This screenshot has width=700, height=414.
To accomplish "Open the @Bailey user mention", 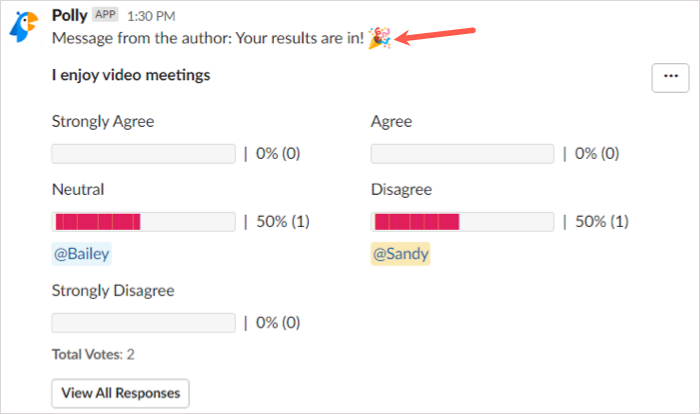I will point(81,254).
